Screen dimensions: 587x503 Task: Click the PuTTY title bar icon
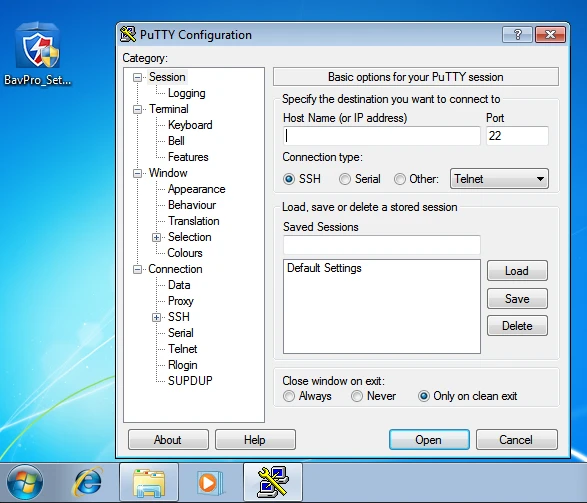click(x=128, y=34)
